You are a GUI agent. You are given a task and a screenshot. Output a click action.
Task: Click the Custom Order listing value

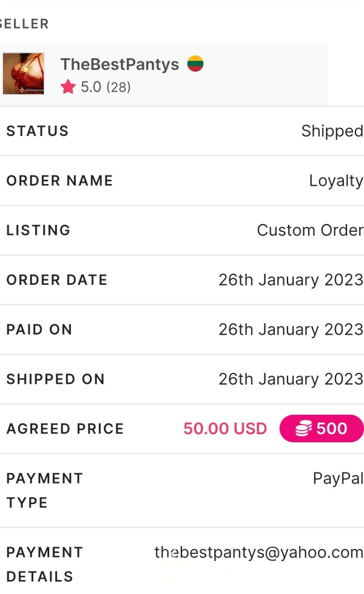point(310,230)
